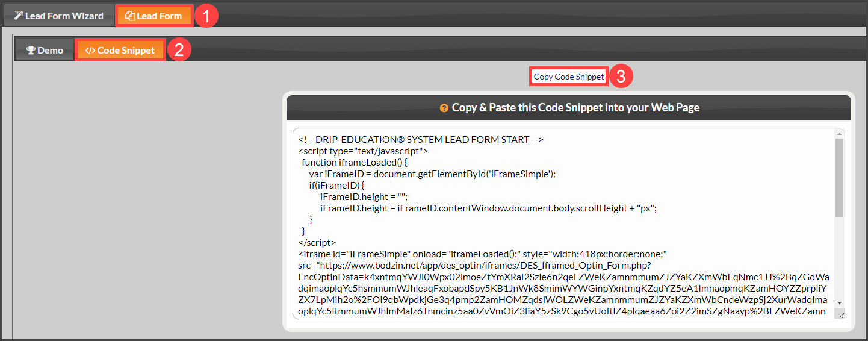Screen dimensions: 868x341
Task: Click the 'iFrameID.height = "";' line
Action: coord(365,196)
